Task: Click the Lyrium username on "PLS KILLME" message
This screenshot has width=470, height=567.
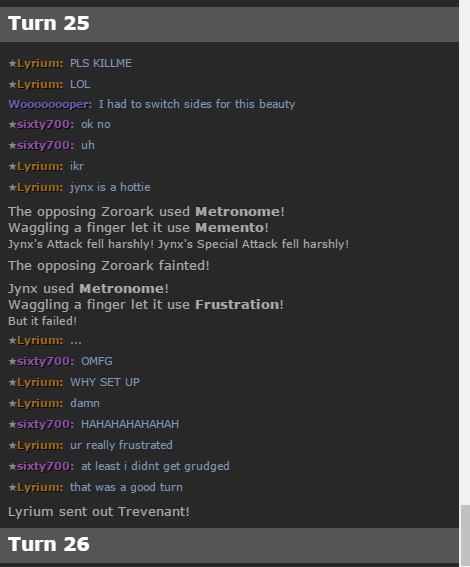Action: pyautogui.click(x=40, y=63)
